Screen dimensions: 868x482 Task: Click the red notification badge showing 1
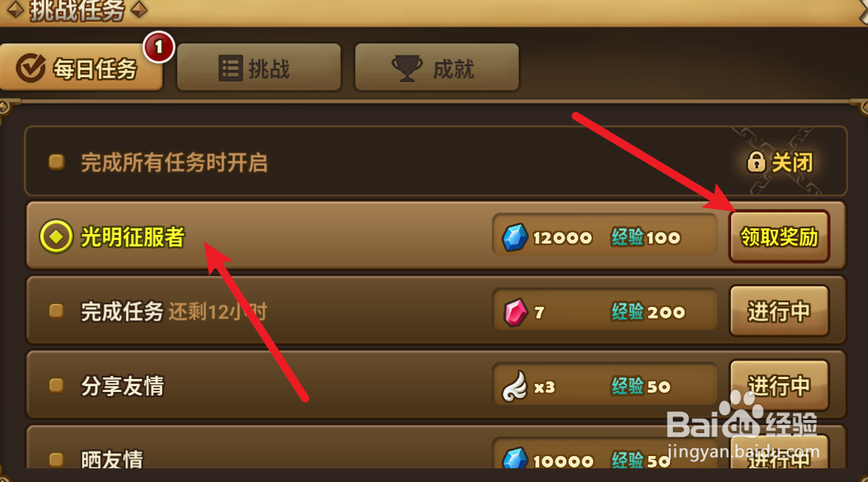coord(159,48)
